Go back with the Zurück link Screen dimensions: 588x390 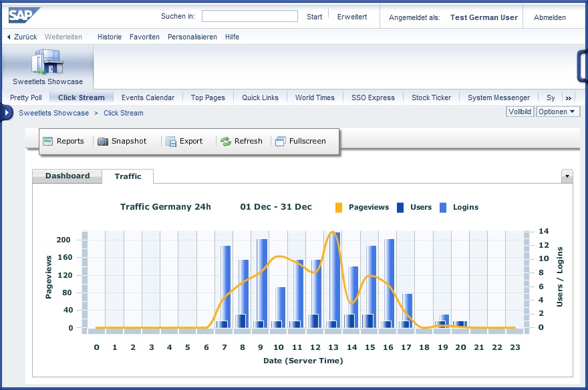pyautogui.click(x=25, y=37)
